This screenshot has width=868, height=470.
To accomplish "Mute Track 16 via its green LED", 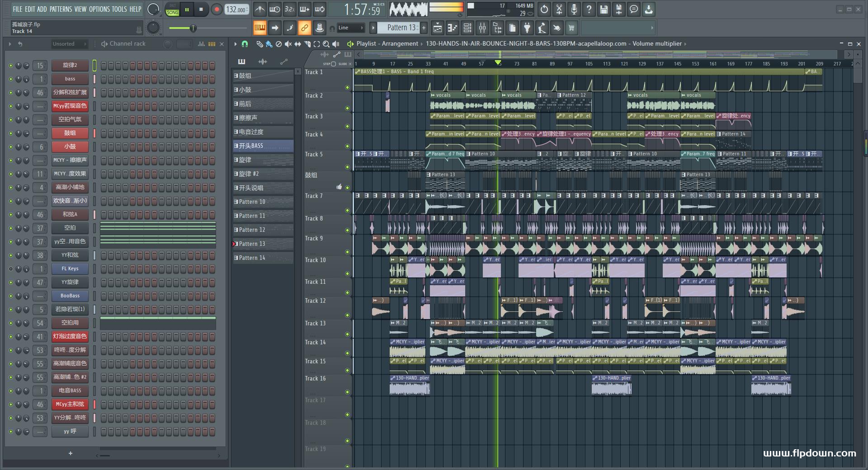I will click(x=347, y=392).
